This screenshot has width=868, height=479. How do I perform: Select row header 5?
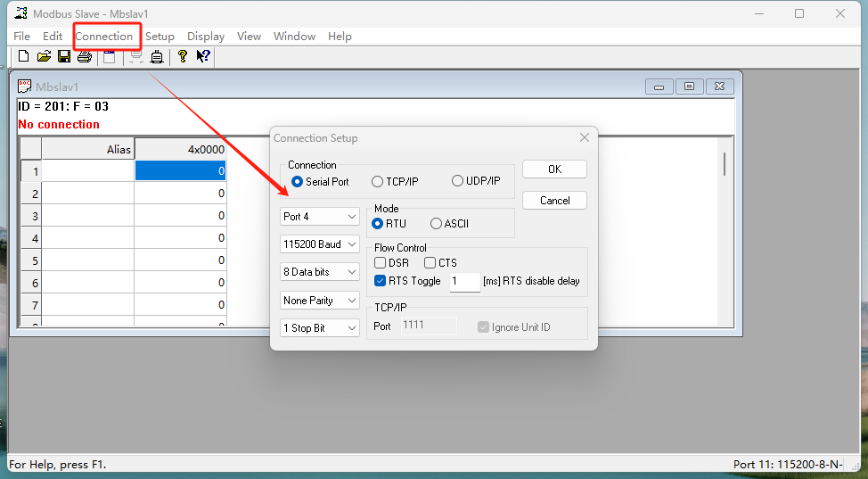coord(31,260)
